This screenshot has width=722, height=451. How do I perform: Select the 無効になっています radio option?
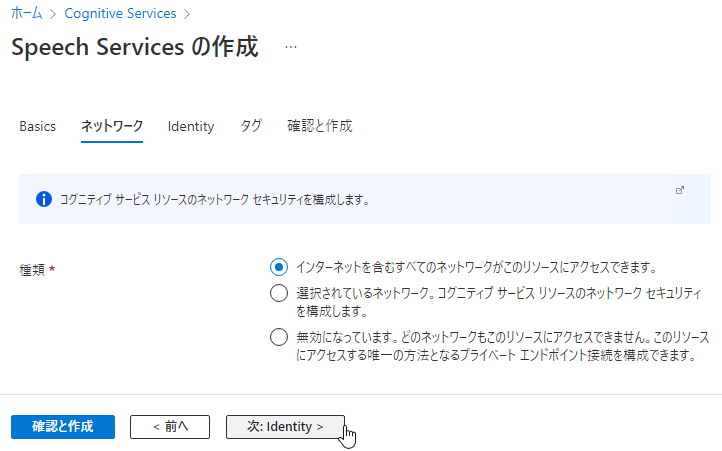(279, 337)
